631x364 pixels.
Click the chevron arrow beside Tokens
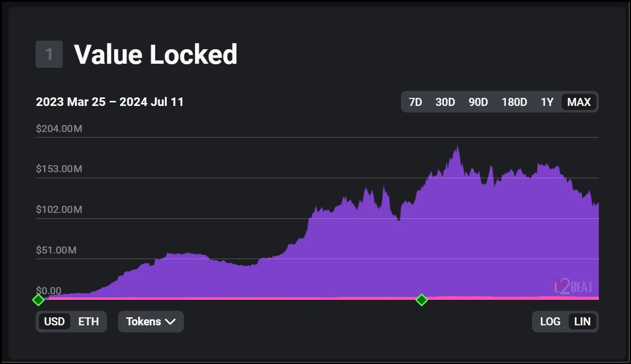170,322
